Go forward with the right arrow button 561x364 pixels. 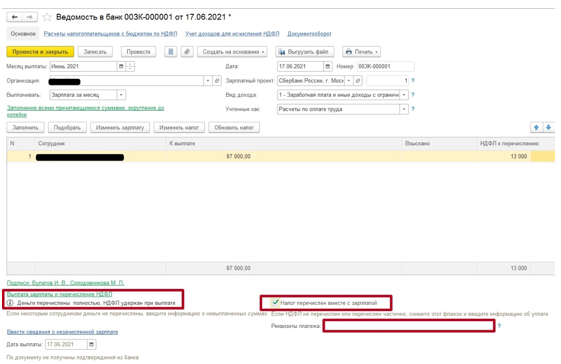click(30, 17)
